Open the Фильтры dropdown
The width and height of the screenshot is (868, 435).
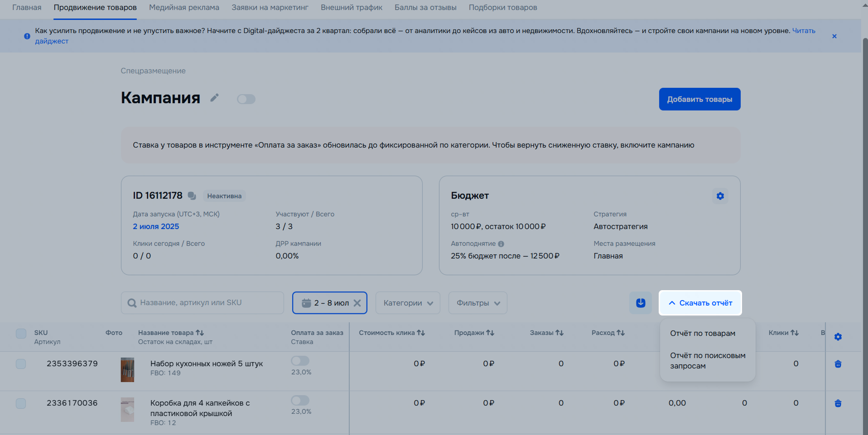tap(477, 303)
